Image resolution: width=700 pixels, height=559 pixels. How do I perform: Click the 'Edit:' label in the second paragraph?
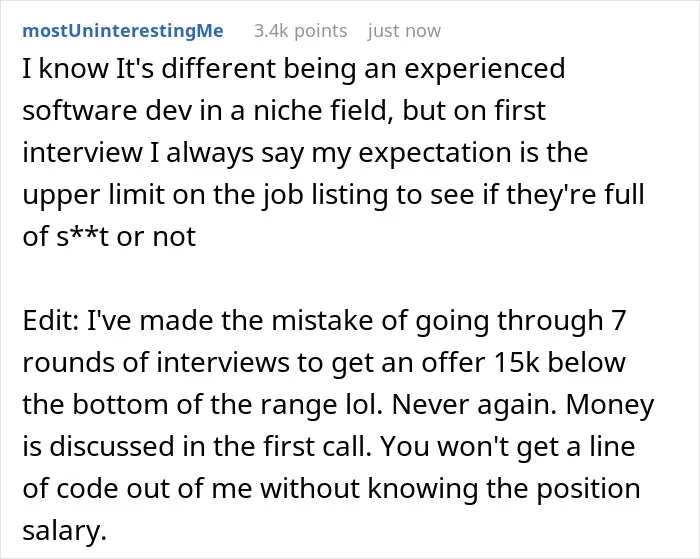click(50, 320)
